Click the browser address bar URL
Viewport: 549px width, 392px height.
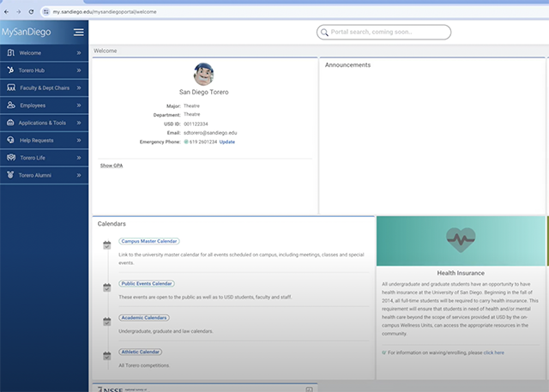(x=105, y=12)
